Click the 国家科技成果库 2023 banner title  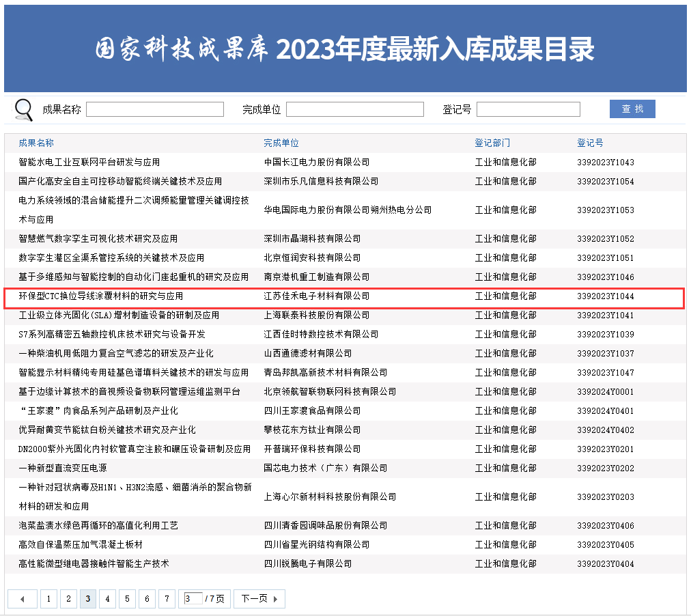345,48
